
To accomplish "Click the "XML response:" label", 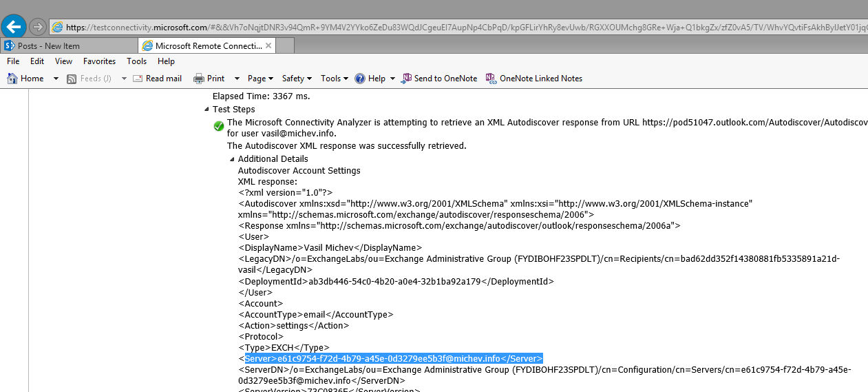I will [267, 181].
